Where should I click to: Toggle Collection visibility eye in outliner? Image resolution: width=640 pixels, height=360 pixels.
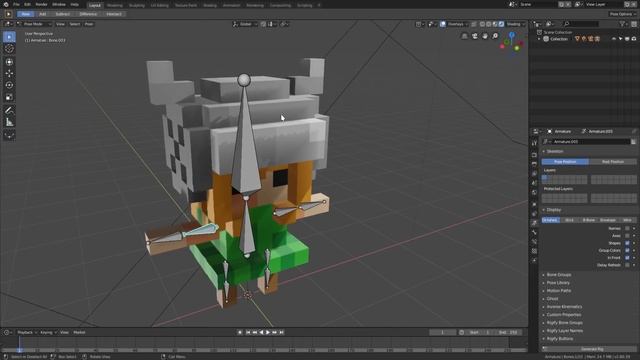pos(614,39)
